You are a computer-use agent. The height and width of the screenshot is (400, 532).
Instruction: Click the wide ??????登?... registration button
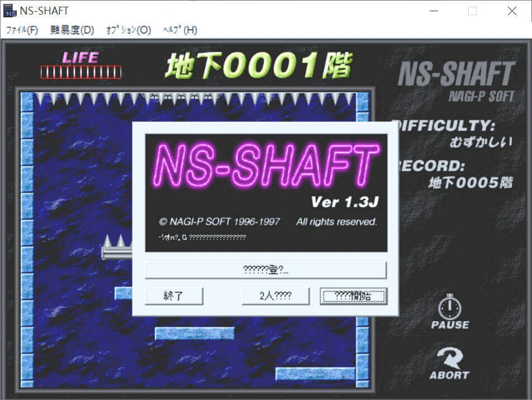(x=265, y=270)
